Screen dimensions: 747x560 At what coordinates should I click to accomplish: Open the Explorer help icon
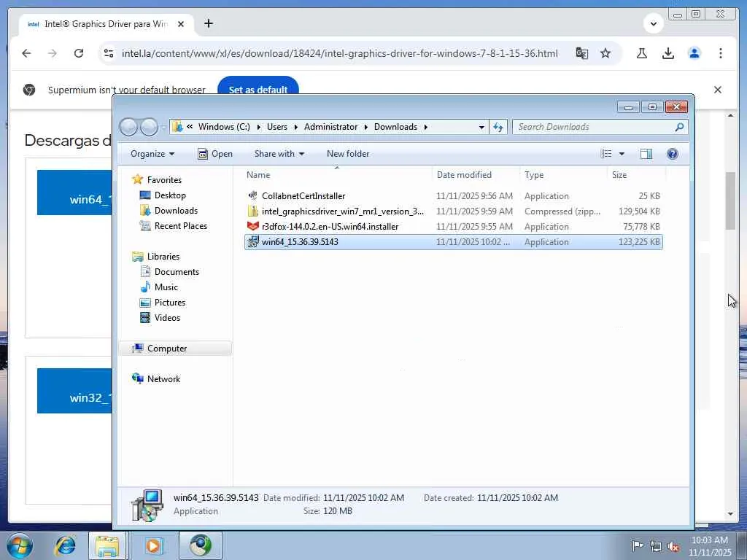tap(672, 154)
